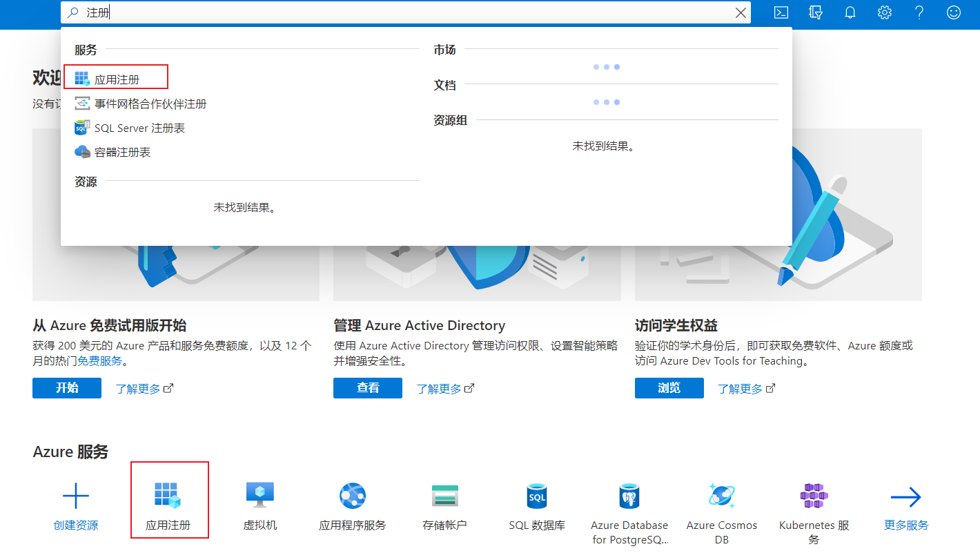The height and width of the screenshot is (560, 980).
Task: Select 应用注册 in search results
Action: pos(116,79)
